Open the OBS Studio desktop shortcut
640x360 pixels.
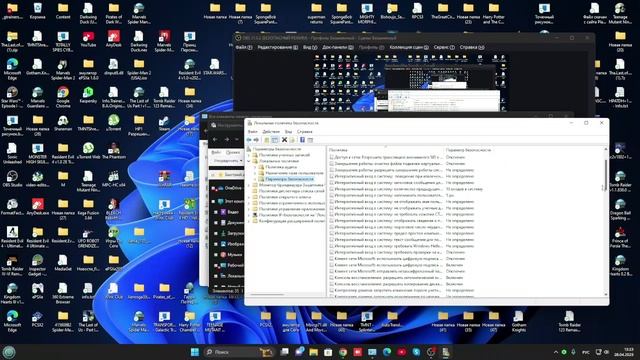click(12, 179)
